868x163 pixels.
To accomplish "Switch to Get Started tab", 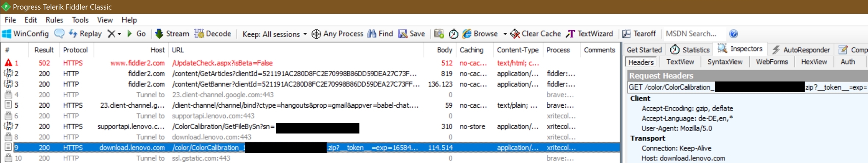I will pyautogui.click(x=644, y=50).
